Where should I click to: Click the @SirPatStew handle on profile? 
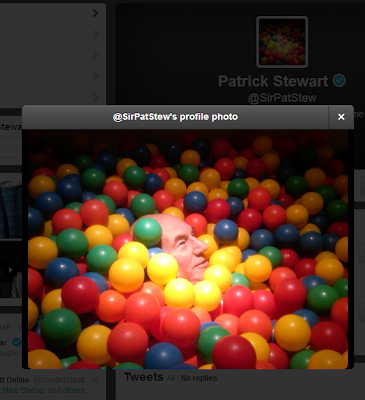(x=282, y=98)
